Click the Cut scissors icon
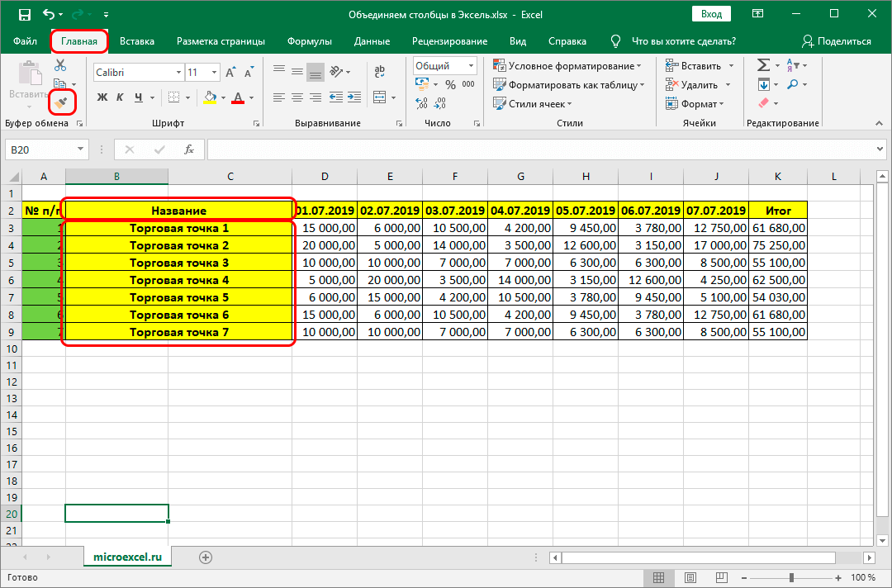 [x=60, y=64]
